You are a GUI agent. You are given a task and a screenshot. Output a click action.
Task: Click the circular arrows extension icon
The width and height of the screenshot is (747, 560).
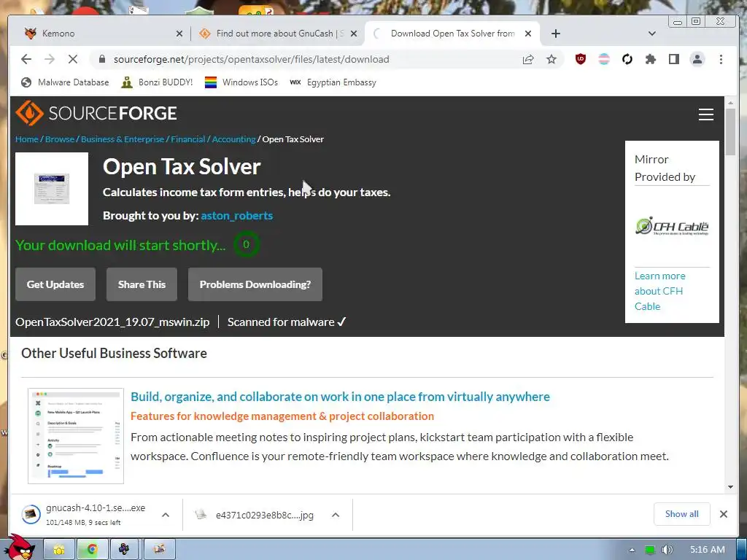pyautogui.click(x=627, y=59)
